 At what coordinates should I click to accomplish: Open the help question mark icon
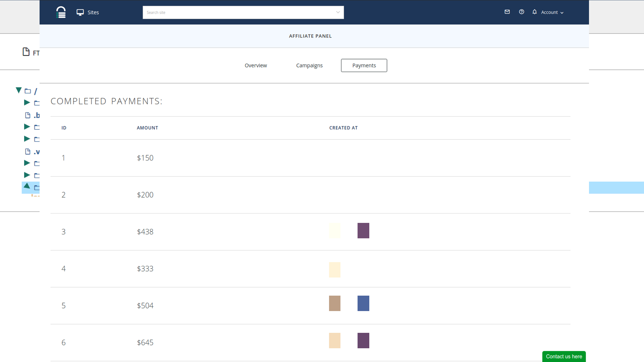(x=521, y=12)
